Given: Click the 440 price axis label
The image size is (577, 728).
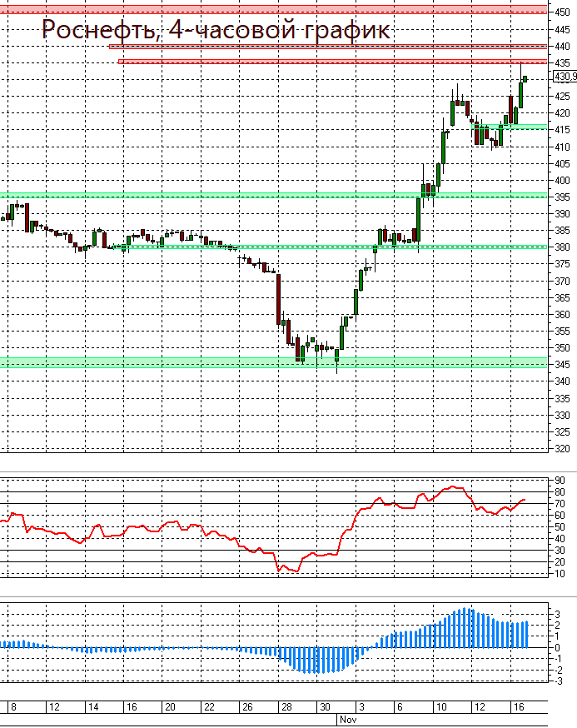Looking at the screenshot, I should point(562,47).
